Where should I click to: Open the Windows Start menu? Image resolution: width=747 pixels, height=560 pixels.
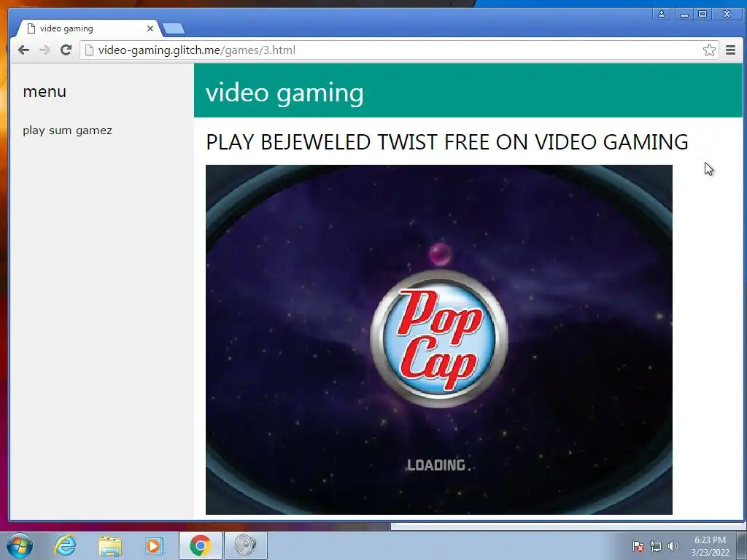click(x=20, y=545)
